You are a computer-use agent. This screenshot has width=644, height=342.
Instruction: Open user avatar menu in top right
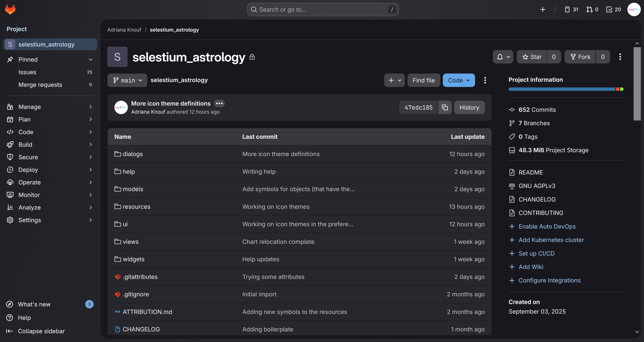click(634, 9)
